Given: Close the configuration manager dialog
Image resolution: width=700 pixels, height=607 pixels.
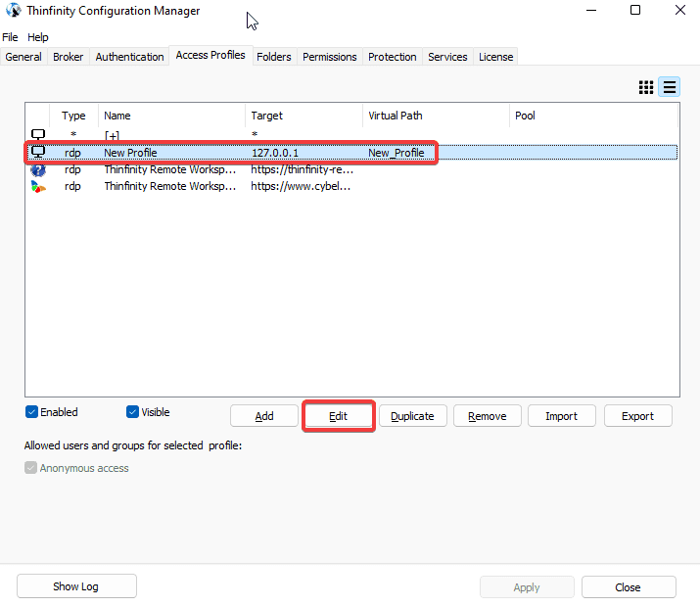Looking at the screenshot, I should pyautogui.click(x=629, y=587).
